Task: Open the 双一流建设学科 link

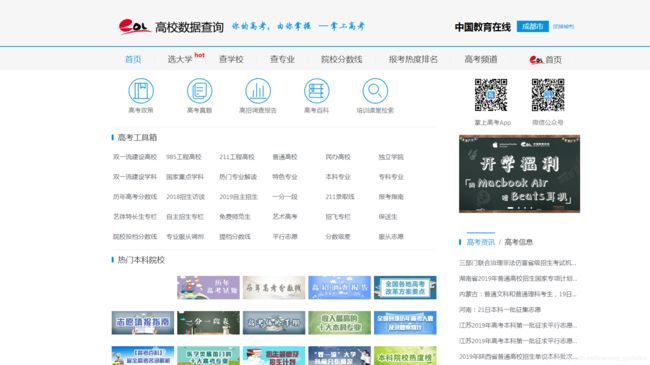Action: 135,177
